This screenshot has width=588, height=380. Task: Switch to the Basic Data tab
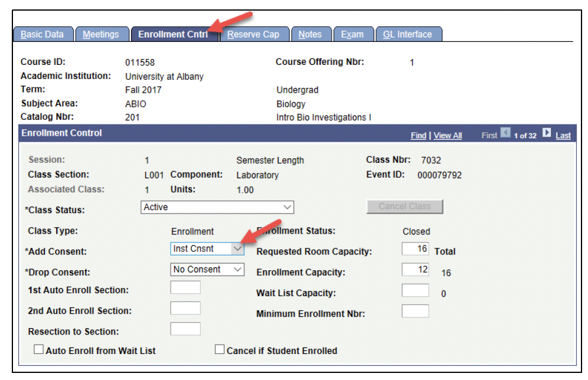coord(43,34)
